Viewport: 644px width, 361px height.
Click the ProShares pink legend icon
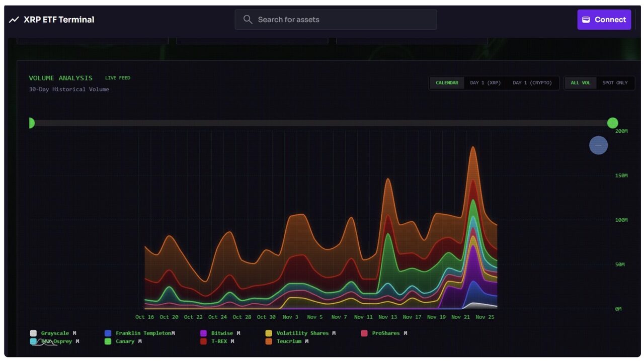[x=364, y=333]
